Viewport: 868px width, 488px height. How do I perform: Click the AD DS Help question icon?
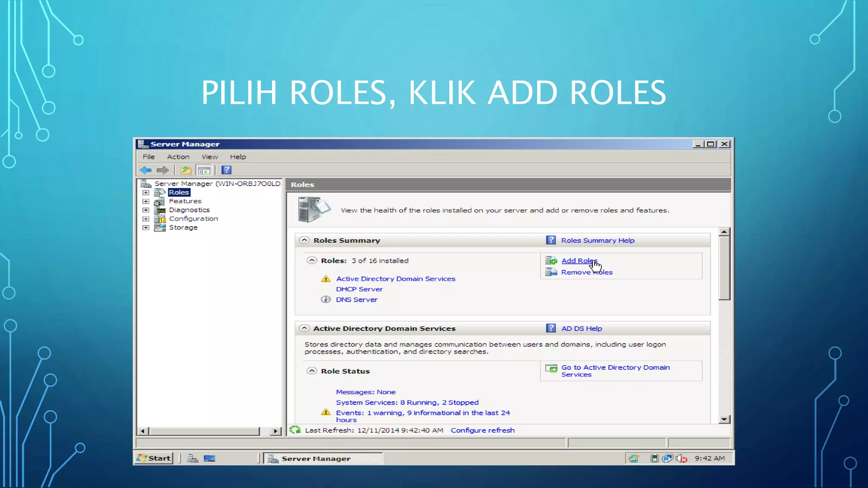pos(551,328)
